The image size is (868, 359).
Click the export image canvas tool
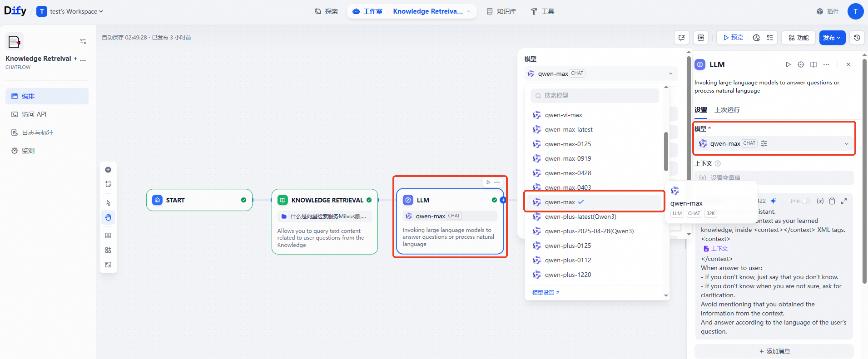click(108, 236)
